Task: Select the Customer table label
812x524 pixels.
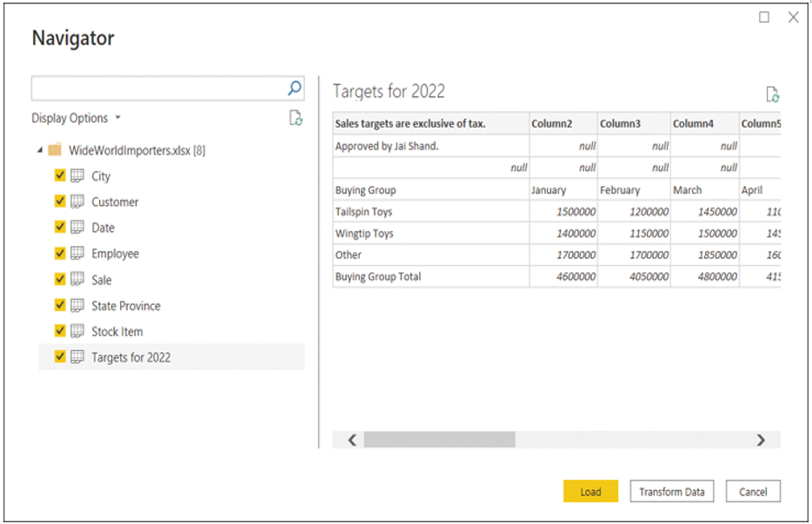Action: (x=115, y=202)
